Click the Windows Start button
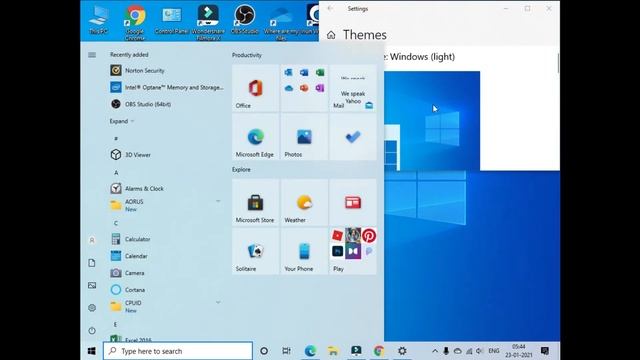Image resolution: width=640 pixels, height=360 pixels. point(92,351)
